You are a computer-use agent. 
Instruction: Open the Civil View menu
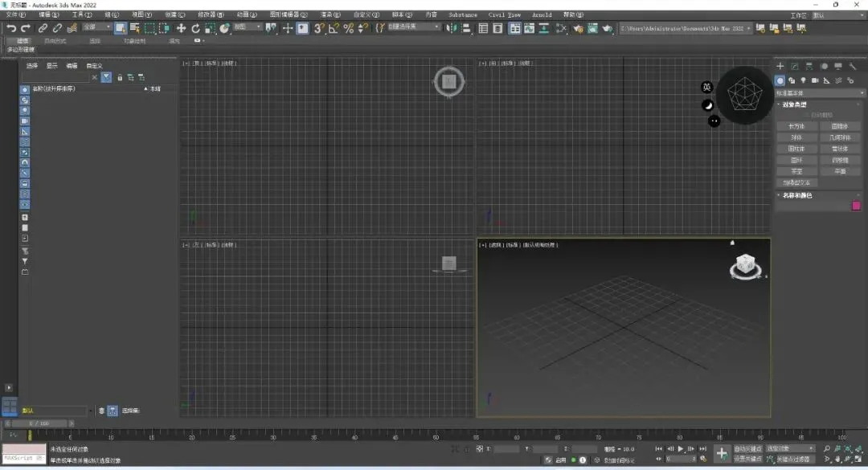point(504,15)
